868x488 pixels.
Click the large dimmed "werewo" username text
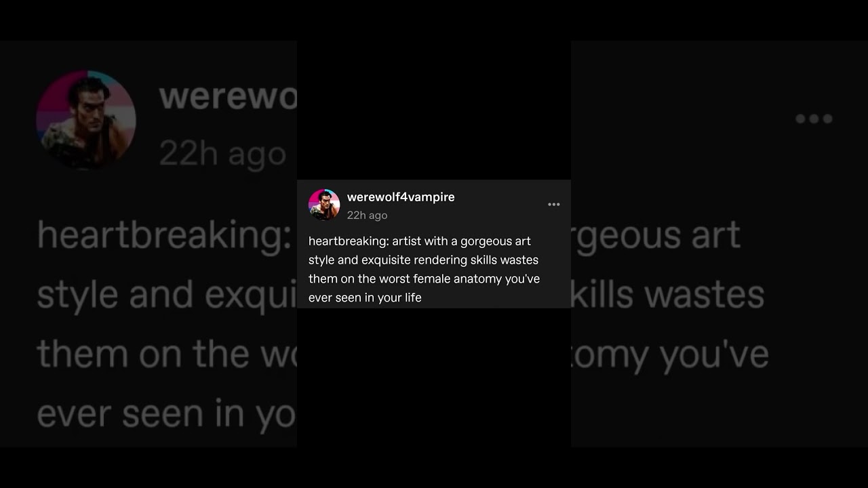click(x=229, y=97)
